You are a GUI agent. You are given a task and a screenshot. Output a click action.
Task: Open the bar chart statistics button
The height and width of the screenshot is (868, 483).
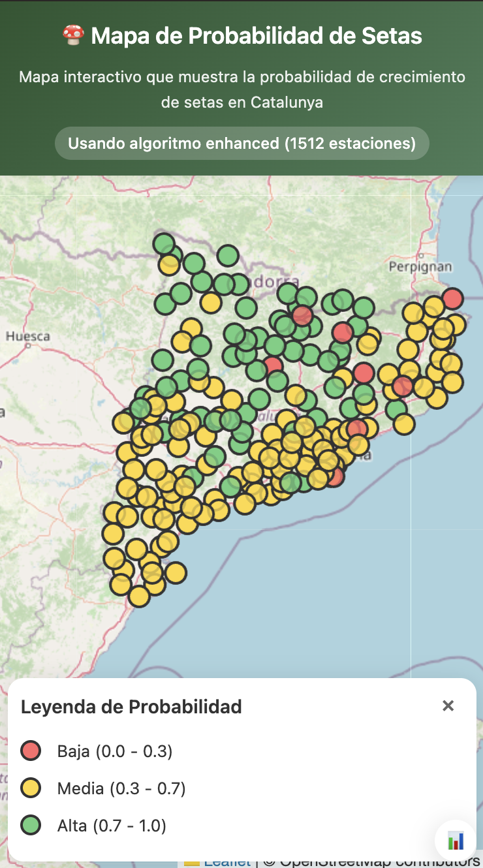pos(456,841)
